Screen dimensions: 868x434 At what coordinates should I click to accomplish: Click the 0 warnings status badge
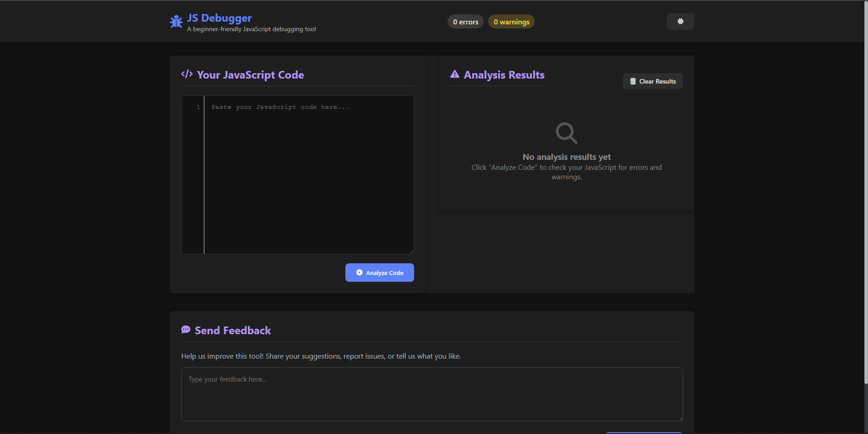coord(511,21)
